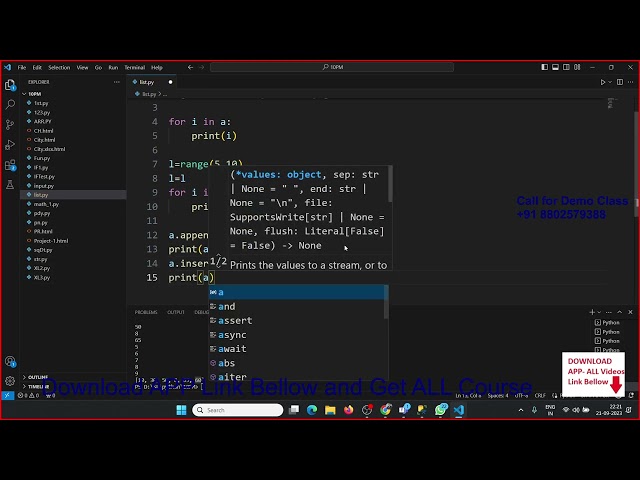Open the File menu
The width and height of the screenshot is (640, 480).
(22, 67)
